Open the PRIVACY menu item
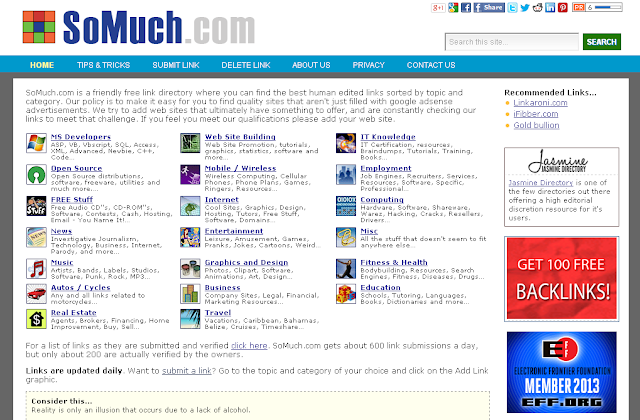 [x=369, y=65]
